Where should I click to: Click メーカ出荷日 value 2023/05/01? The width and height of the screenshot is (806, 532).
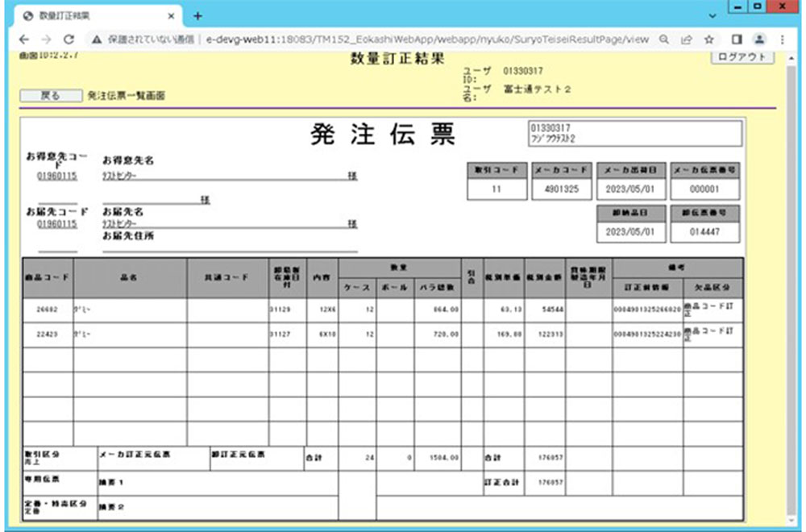[630, 189]
